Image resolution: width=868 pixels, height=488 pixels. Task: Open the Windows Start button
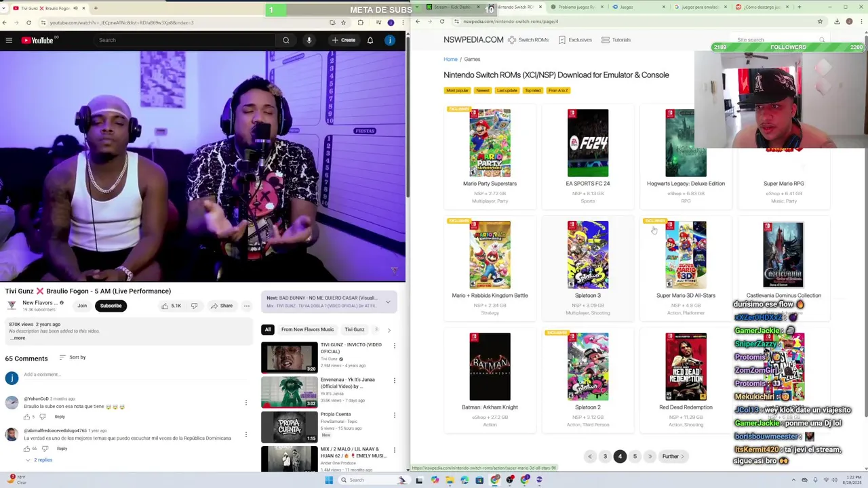tap(329, 480)
